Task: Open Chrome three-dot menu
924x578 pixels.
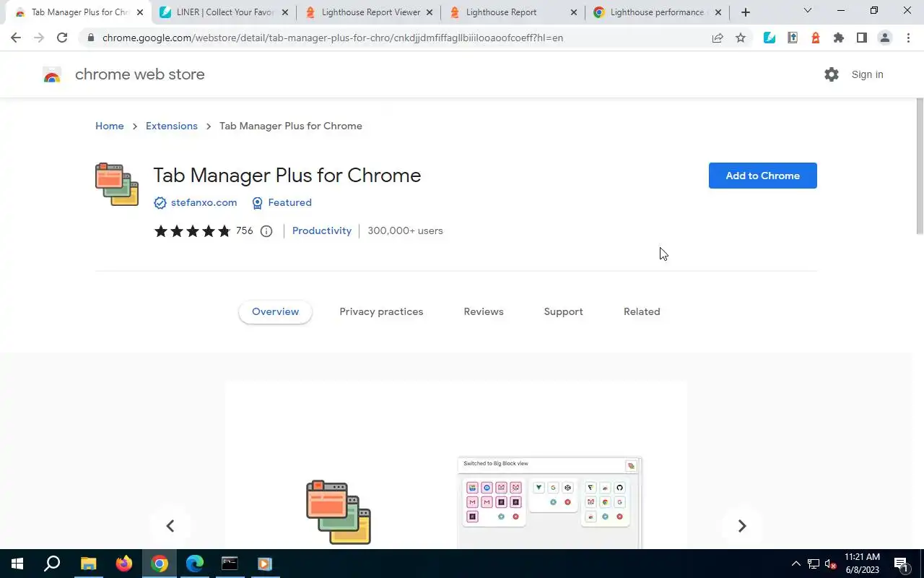Action: click(908, 38)
